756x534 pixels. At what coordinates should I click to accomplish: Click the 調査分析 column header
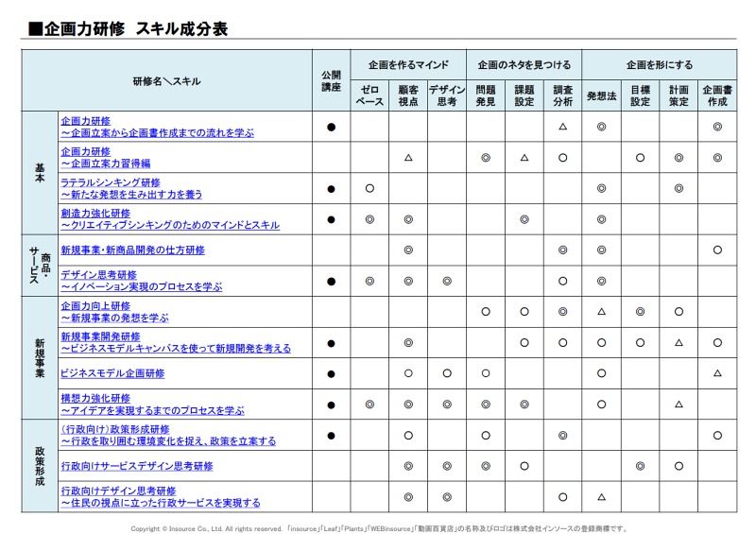pos(562,95)
